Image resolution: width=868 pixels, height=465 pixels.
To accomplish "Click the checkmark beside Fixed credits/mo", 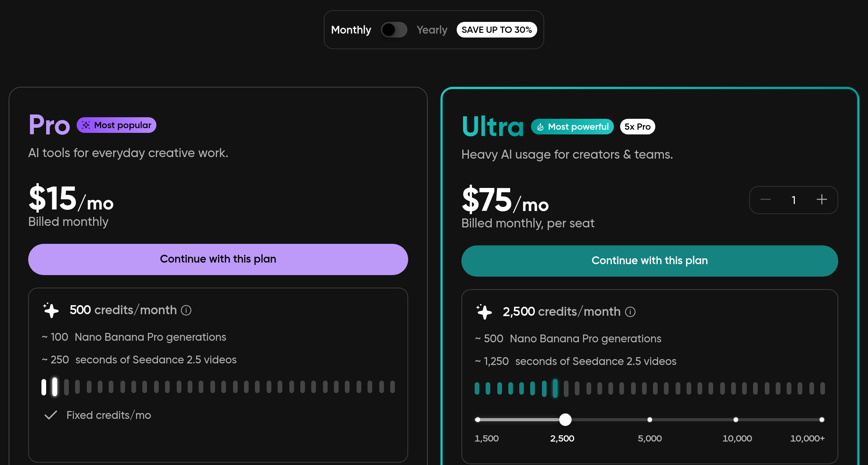I will 51,415.
